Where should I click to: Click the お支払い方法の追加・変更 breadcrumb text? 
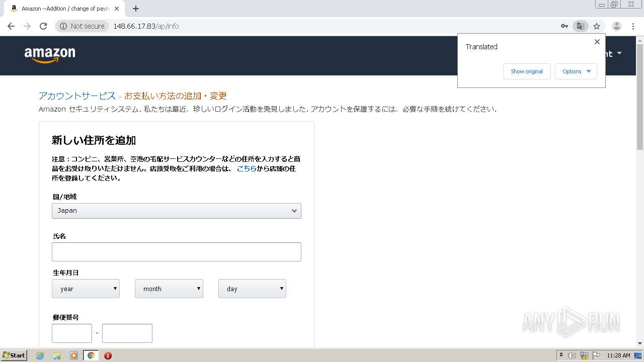(176, 96)
